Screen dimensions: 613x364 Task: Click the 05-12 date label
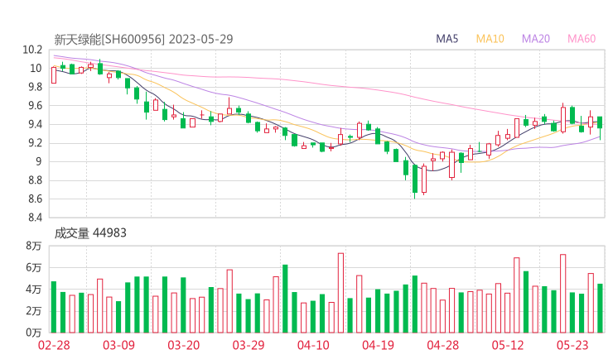tap(508, 345)
